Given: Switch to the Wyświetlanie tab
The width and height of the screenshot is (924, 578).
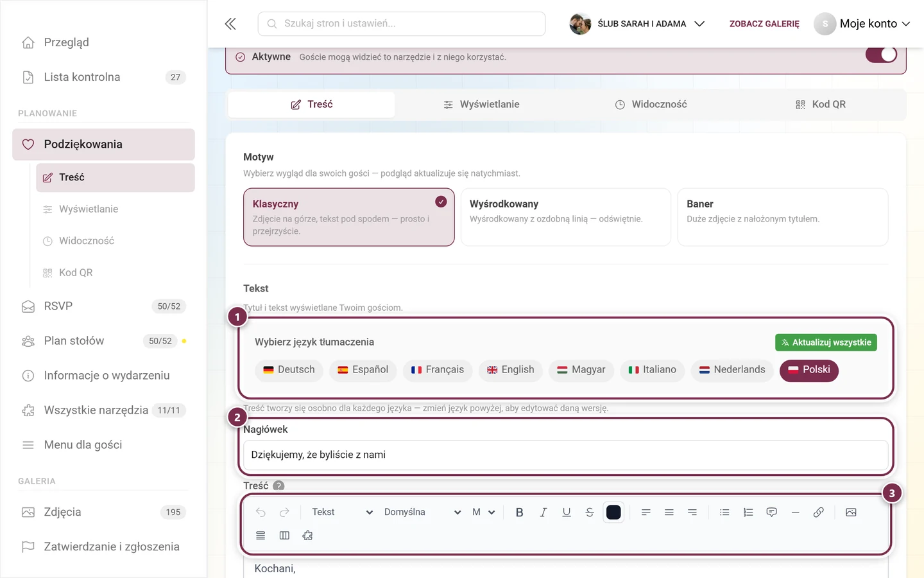Looking at the screenshot, I should point(481,104).
